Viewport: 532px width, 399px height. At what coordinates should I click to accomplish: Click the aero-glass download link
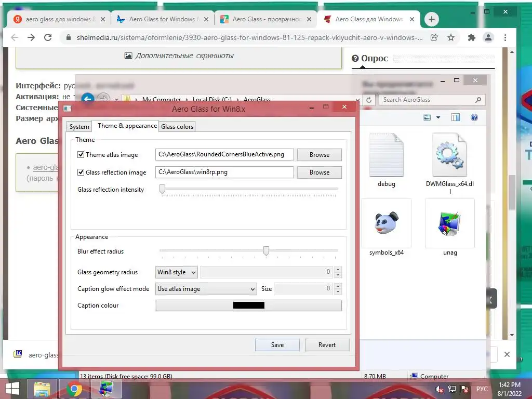tap(46, 167)
